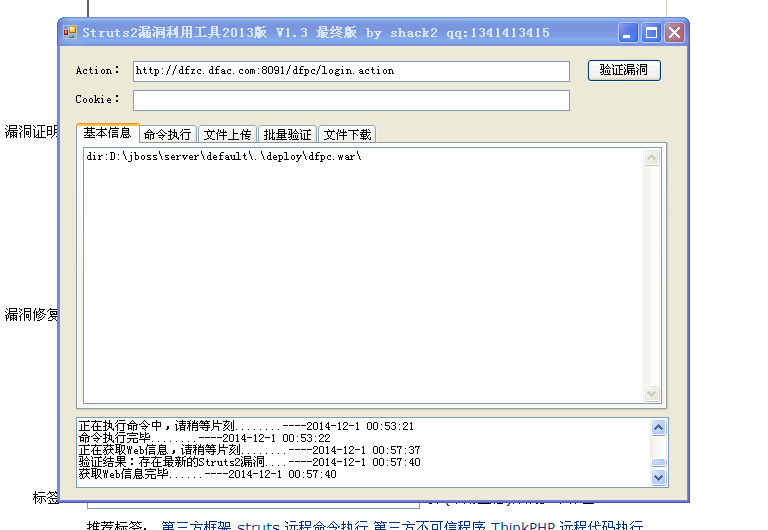Maximize the Struts2 tool window

[x=651, y=33]
